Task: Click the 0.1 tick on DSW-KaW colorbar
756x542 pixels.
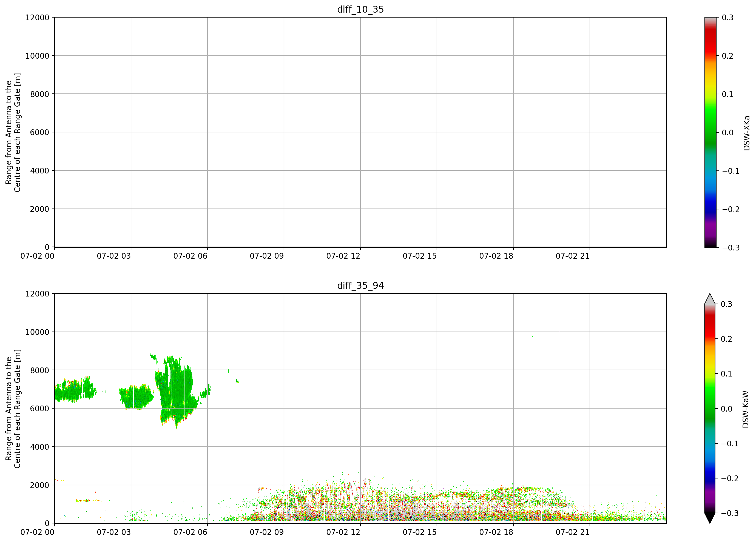Action: coord(727,373)
